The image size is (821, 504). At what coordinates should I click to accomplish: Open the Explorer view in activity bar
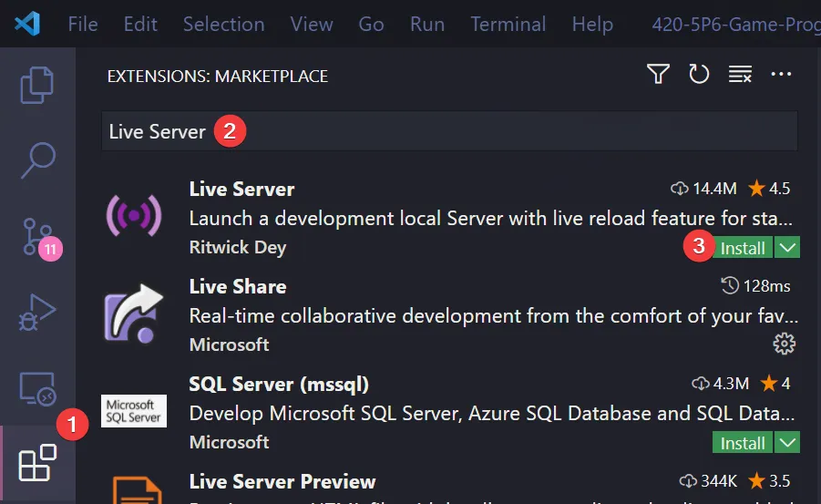(36, 85)
